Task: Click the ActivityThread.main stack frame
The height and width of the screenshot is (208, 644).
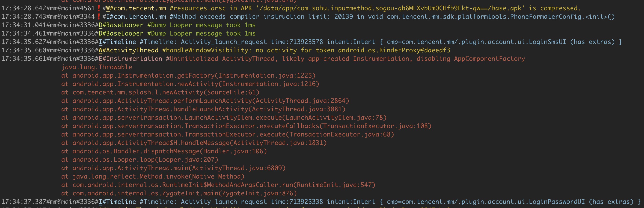Action: point(174,168)
